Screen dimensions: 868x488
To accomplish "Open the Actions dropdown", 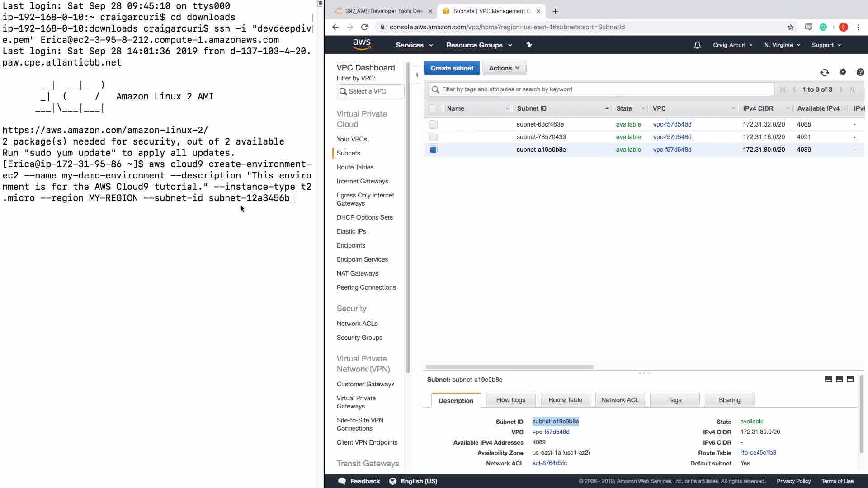I will point(504,68).
